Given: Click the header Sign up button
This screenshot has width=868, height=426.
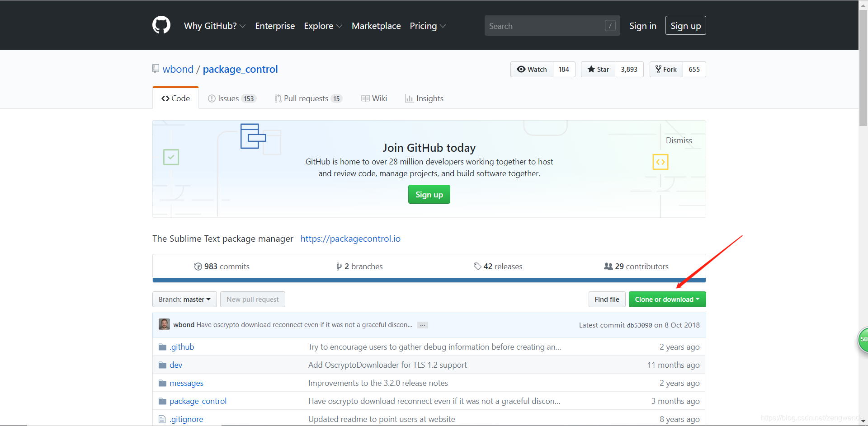Looking at the screenshot, I should pos(685,26).
